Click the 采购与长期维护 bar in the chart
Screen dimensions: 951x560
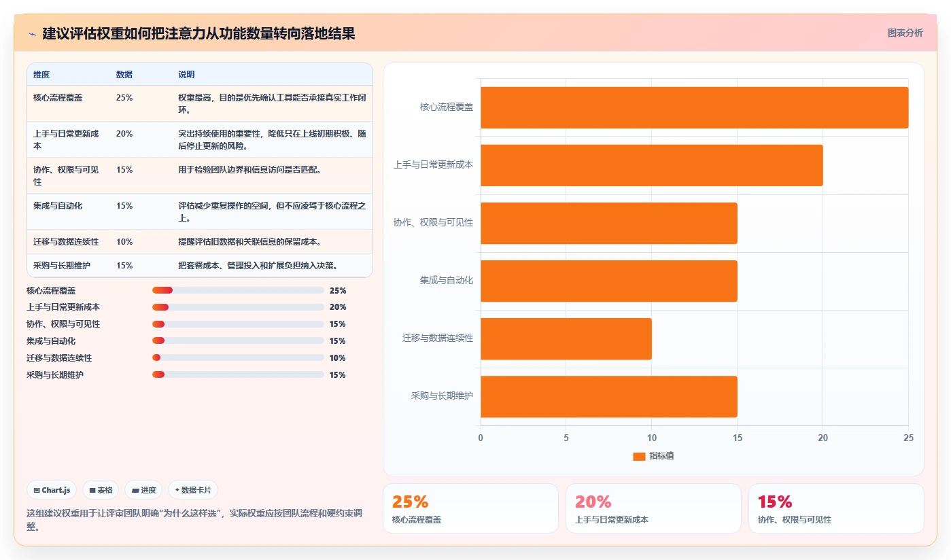[x=608, y=397]
